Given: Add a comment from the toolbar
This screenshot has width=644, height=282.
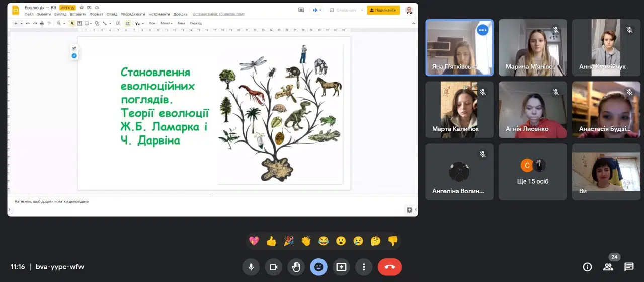Looking at the screenshot, I should pyautogui.click(x=118, y=23).
